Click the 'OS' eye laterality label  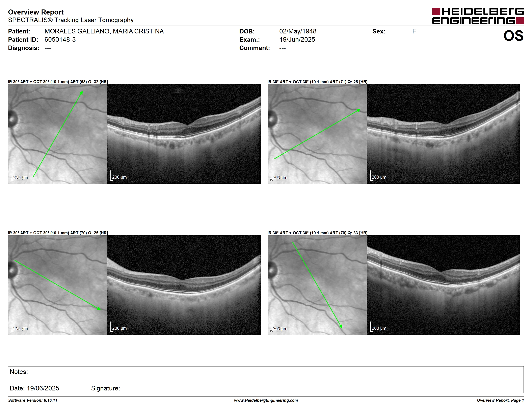(x=513, y=36)
